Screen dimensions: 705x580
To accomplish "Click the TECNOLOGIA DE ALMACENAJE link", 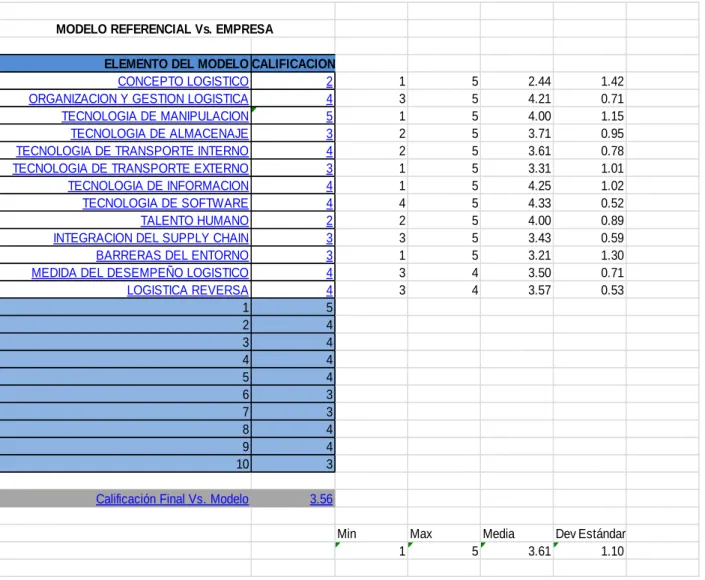I will (160, 134).
